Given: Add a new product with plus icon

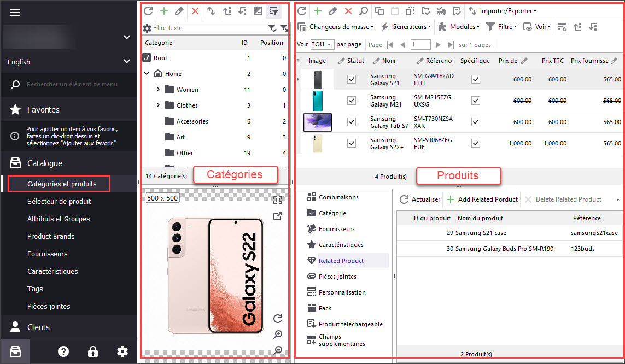Looking at the screenshot, I should pos(317,11).
